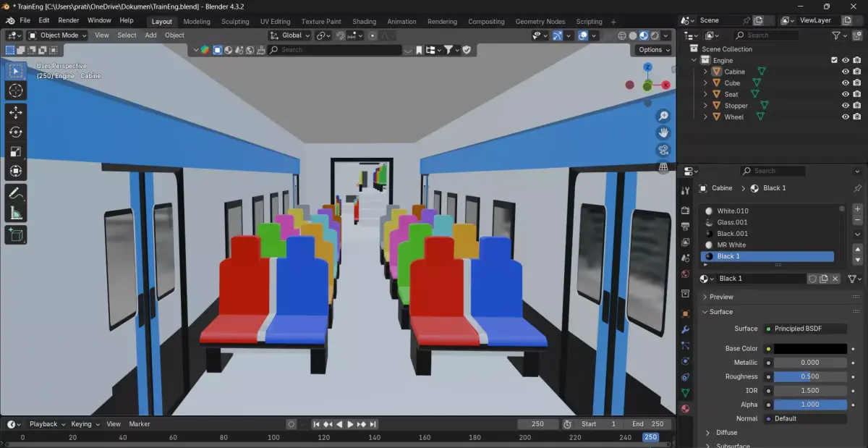Open the Render menu
The image size is (868, 448).
(x=69, y=20)
